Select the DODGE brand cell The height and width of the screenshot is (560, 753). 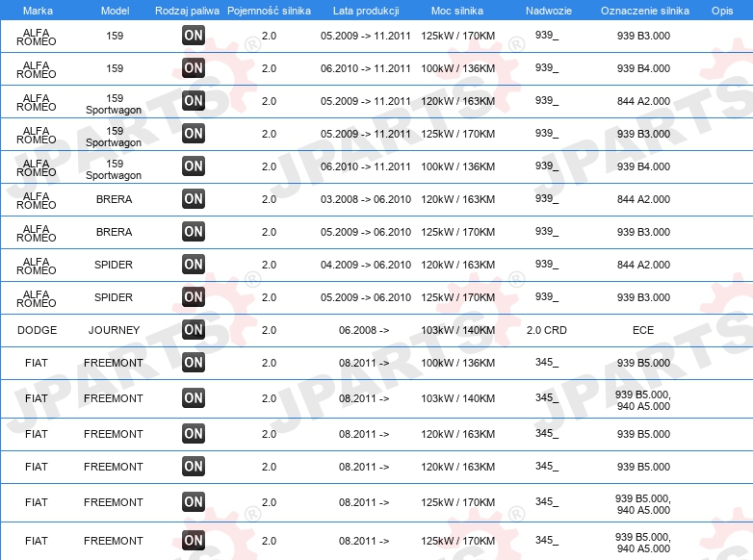pos(37,330)
